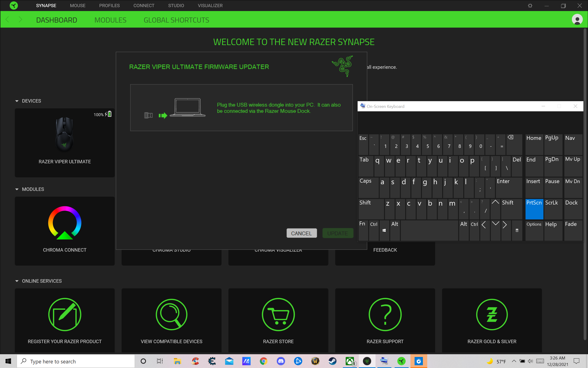Open the Studio tab

(176, 6)
